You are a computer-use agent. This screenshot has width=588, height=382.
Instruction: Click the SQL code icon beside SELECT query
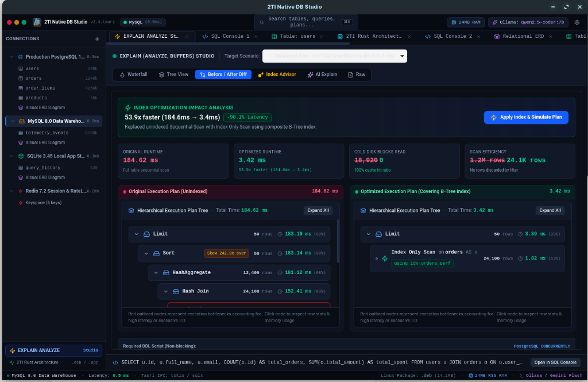coord(115,362)
